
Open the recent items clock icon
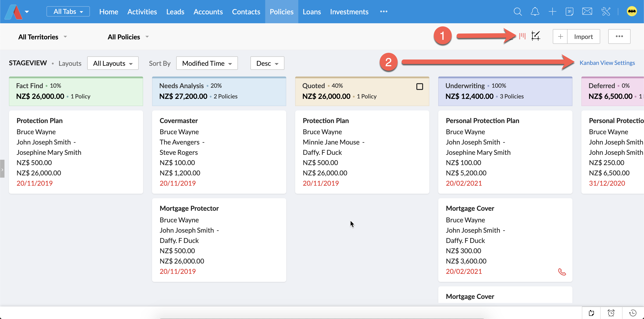point(633,313)
